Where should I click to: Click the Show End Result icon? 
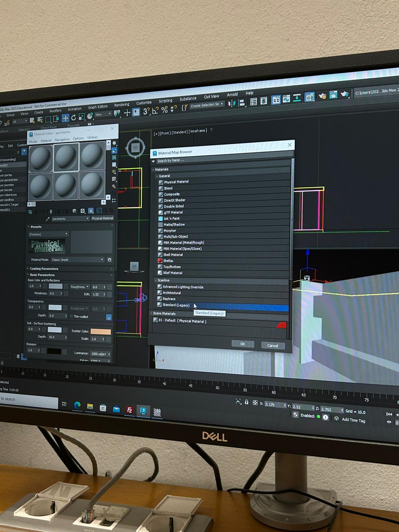pyautogui.click(x=99, y=210)
